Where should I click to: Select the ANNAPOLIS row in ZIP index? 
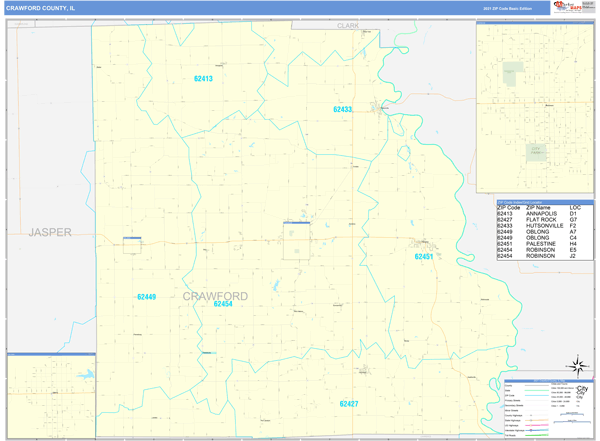(545, 213)
